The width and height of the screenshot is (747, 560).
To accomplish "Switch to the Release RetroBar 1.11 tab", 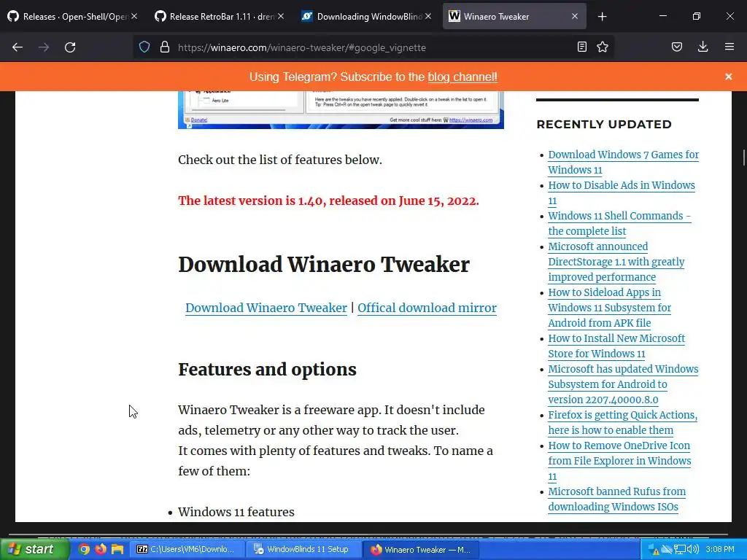I will tap(218, 16).
